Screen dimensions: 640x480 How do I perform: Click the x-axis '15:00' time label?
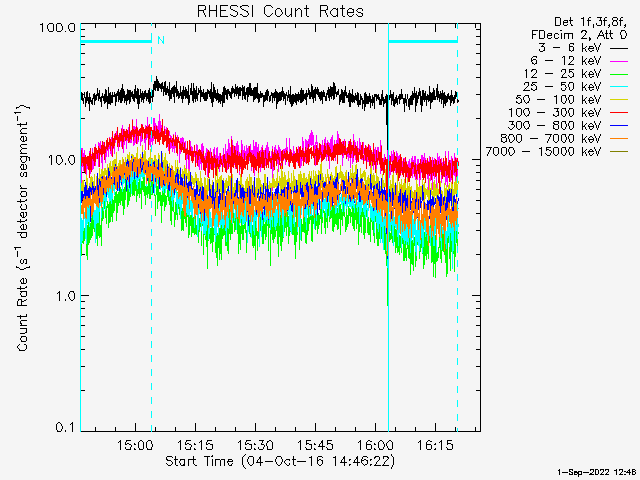135,445
